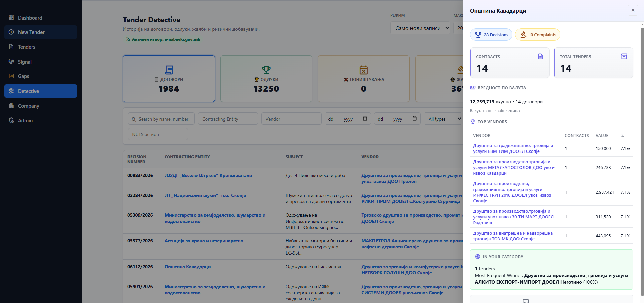Click the Complaints gavel icon
Viewport: 644px width, 303px height.
pos(523,34)
